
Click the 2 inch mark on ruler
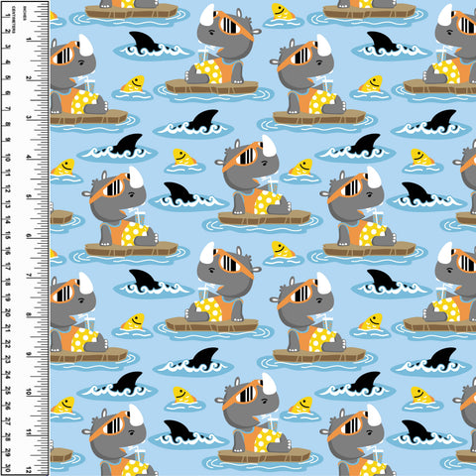(x=29, y=78)
